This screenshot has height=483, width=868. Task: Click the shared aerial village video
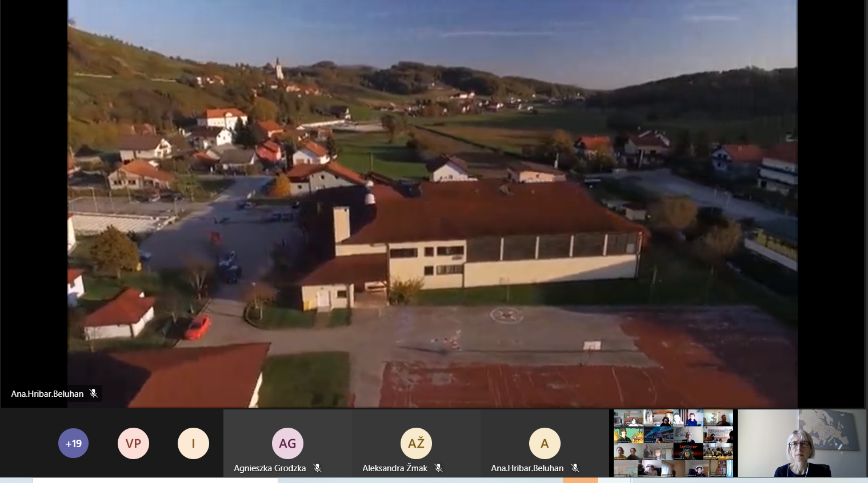click(432, 204)
